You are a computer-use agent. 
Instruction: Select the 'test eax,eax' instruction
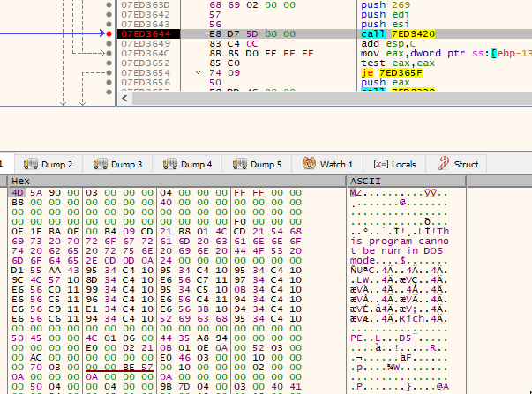(398, 63)
